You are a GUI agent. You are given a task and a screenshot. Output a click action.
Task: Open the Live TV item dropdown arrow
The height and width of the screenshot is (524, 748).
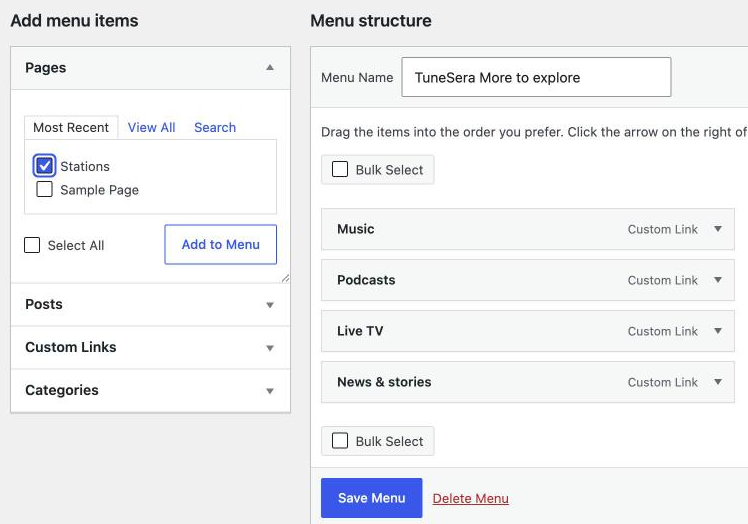[718, 330]
